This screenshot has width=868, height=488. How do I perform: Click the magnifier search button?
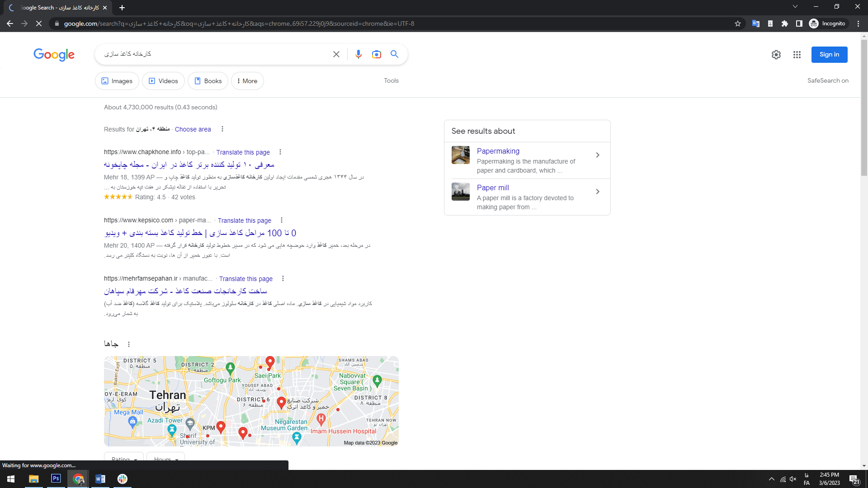point(395,54)
